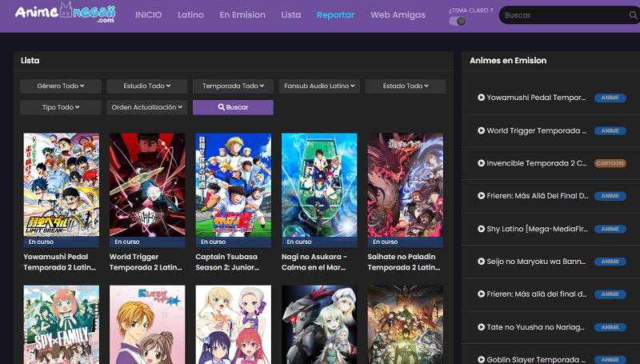Screen dimensions: 640x364
Task: Open sidebar link Goblin Slayer Temporada
Action: tap(536, 360)
